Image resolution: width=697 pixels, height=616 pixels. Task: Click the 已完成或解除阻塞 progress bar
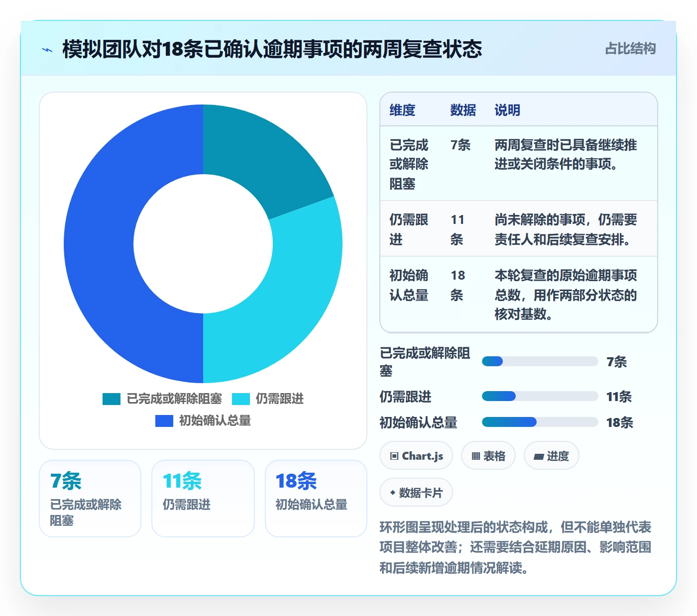(540, 362)
